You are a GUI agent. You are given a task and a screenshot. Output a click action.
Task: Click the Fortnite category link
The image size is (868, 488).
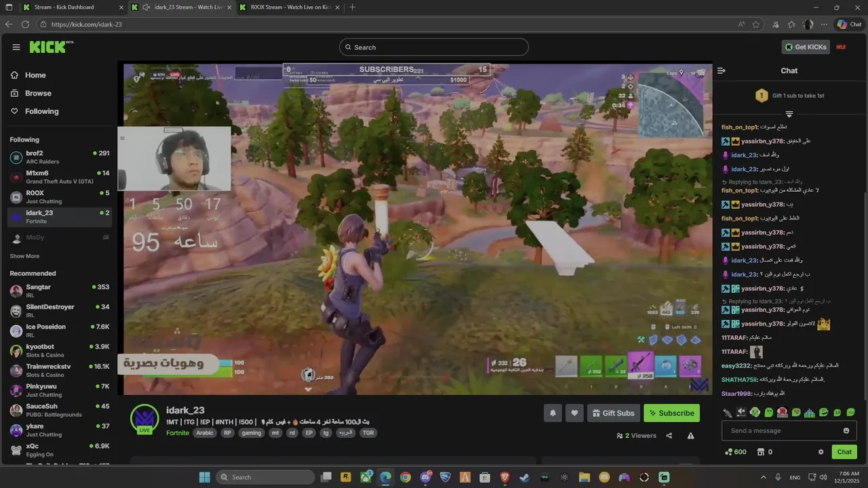pos(178,433)
